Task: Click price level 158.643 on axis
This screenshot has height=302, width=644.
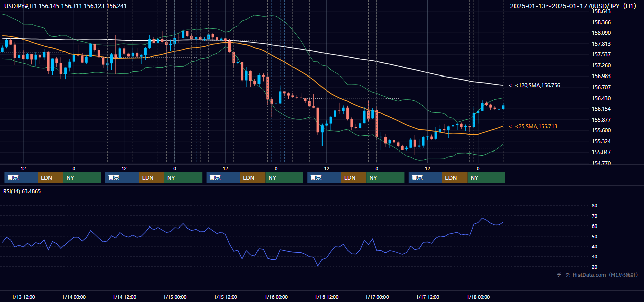Action: click(x=601, y=11)
